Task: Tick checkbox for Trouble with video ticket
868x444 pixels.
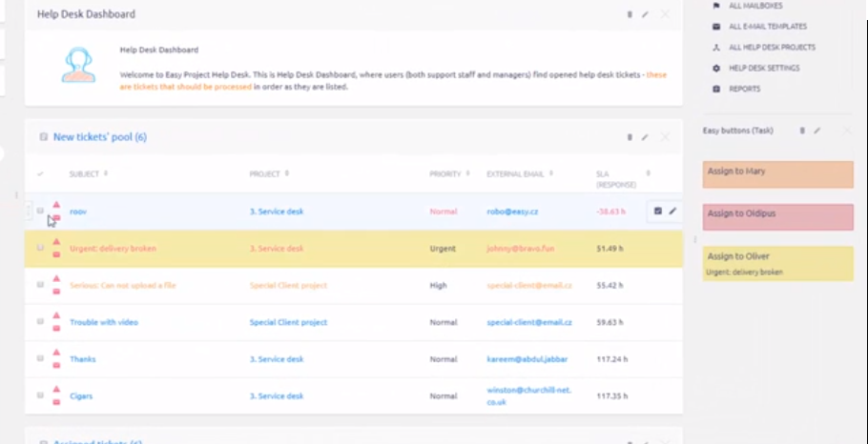Action: pyautogui.click(x=40, y=321)
